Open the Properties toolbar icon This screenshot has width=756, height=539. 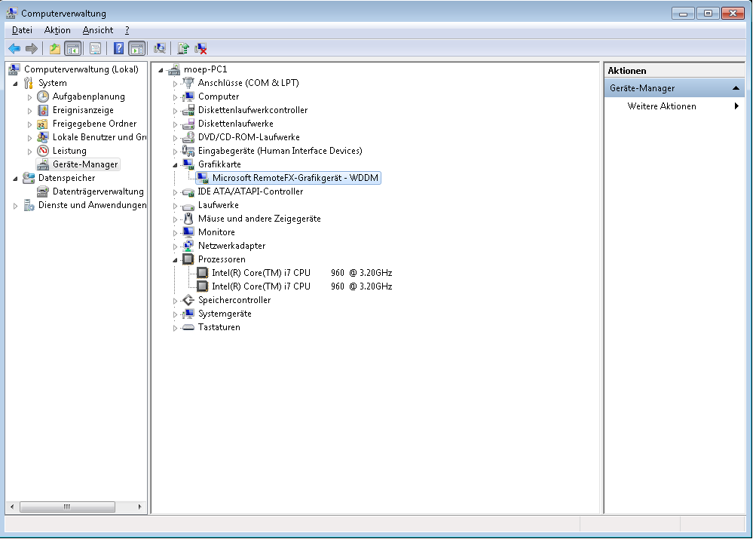click(95, 49)
